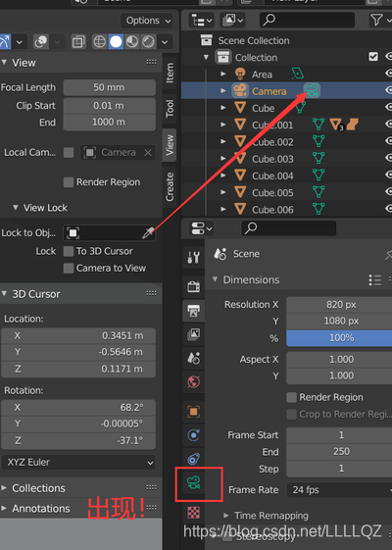Open the Output properties printer icon
Screen dimensions: 392x550
(x=193, y=311)
